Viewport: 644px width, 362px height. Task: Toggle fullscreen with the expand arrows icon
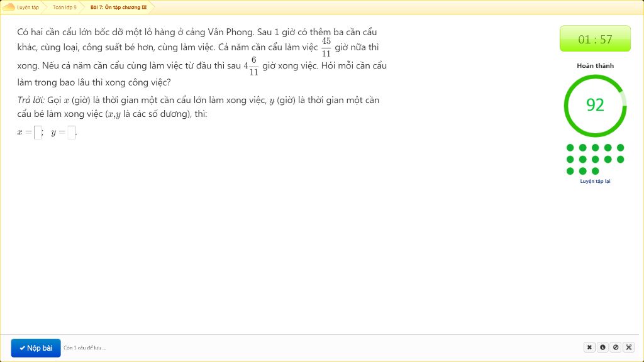629,347
